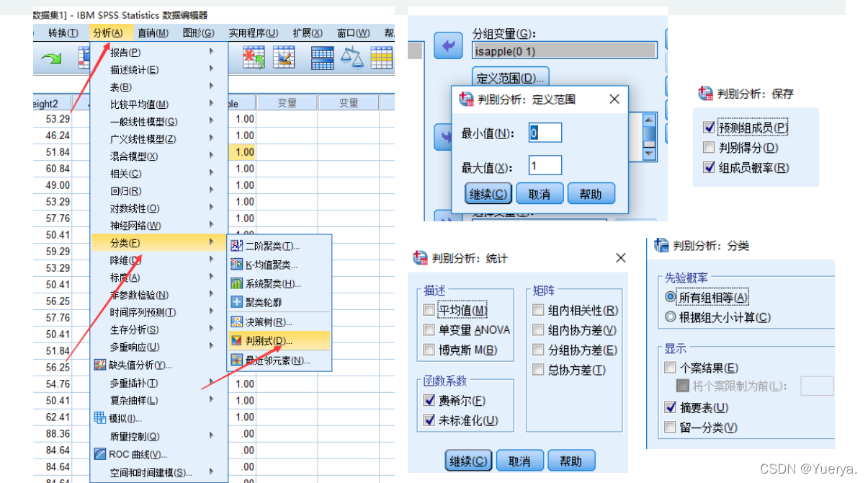This screenshot has width=868, height=483.
Task: Check the 博克斯 M option
Action: [429, 350]
